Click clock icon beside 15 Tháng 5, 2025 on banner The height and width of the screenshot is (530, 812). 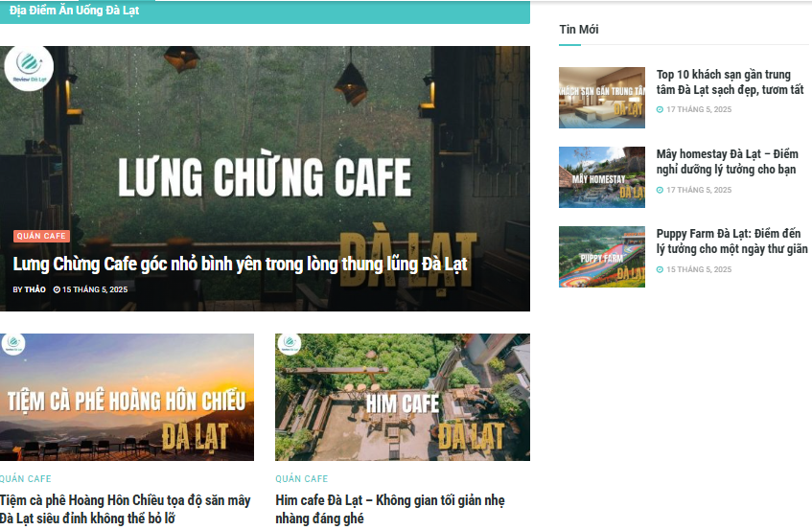[x=57, y=289]
